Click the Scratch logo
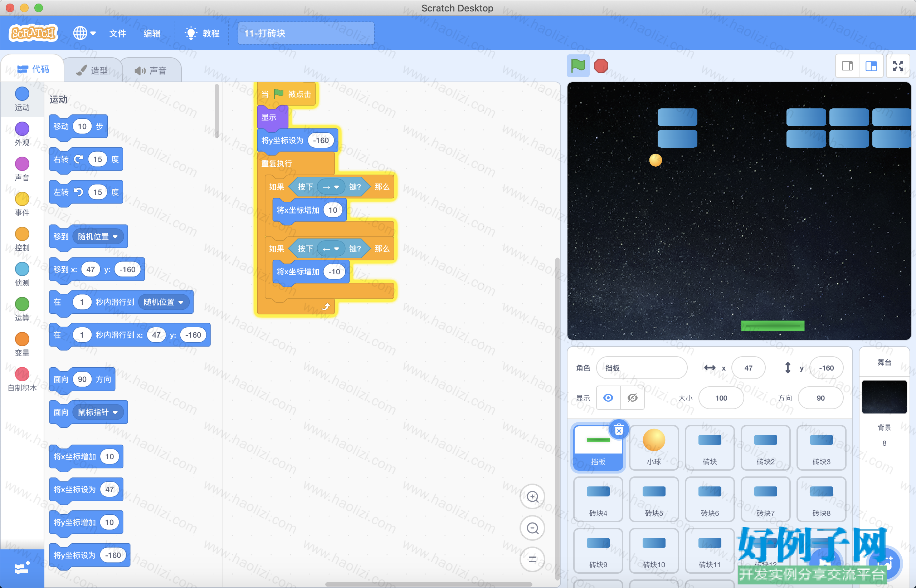This screenshot has width=916, height=588. tap(33, 33)
